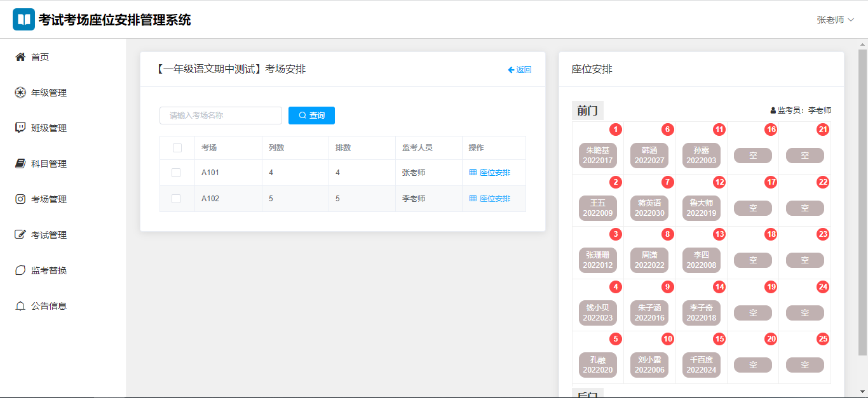This screenshot has height=398, width=868.
Task: Select seat of 王五 2022009
Action: 598,208
